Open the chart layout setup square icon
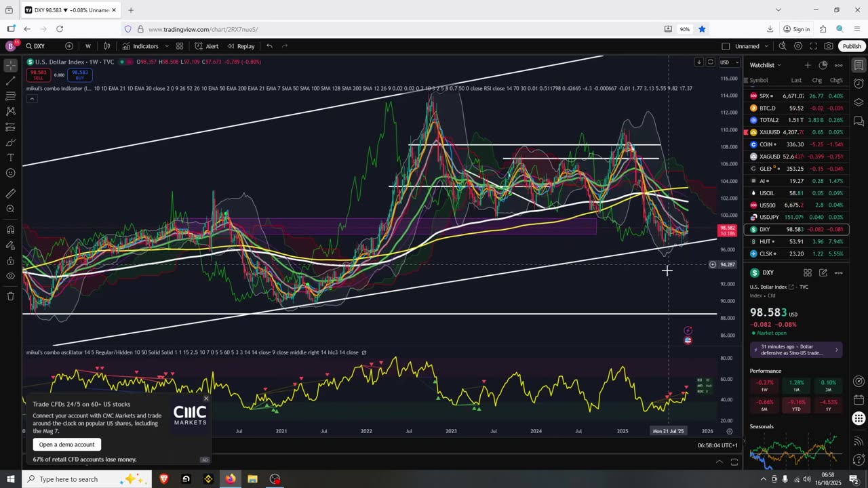 coord(726,46)
